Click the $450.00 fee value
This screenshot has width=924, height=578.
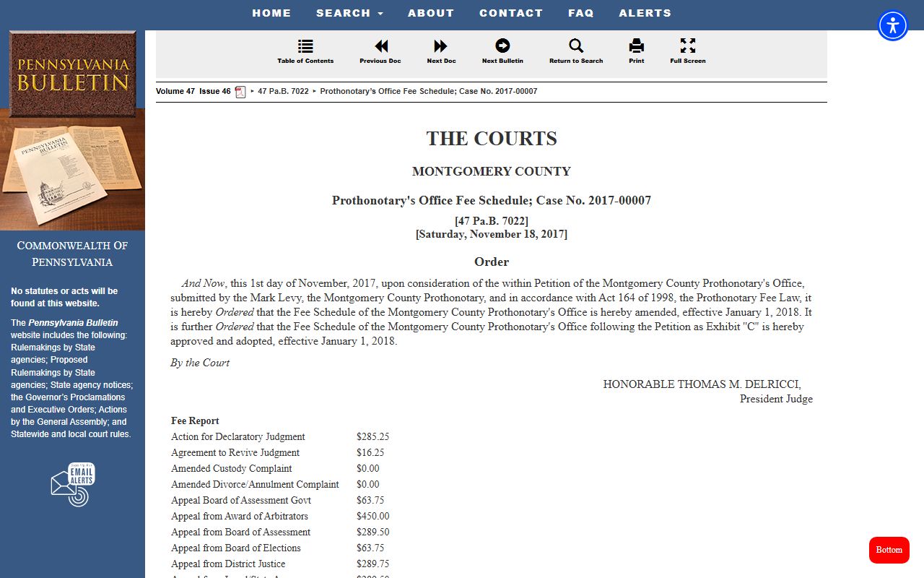coord(373,516)
